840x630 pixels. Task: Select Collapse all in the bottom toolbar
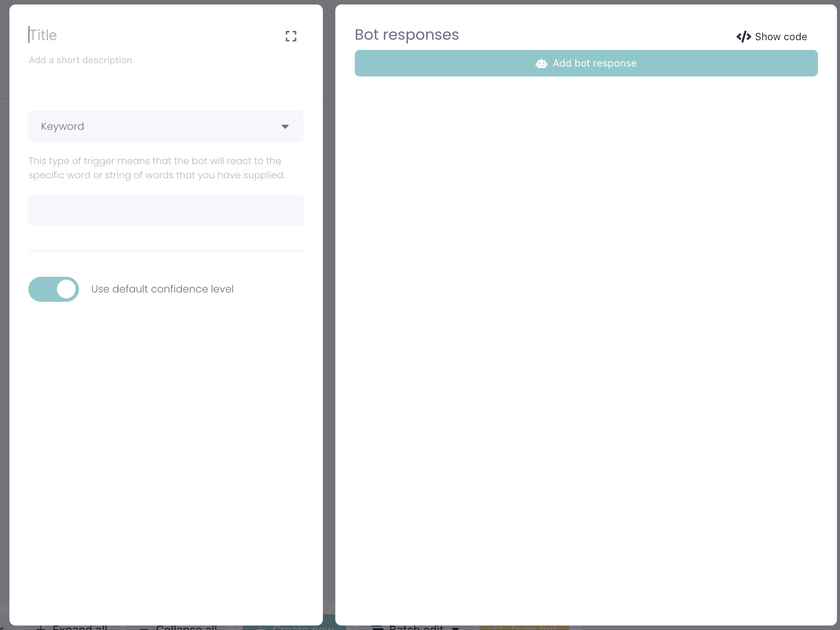[x=186, y=628]
